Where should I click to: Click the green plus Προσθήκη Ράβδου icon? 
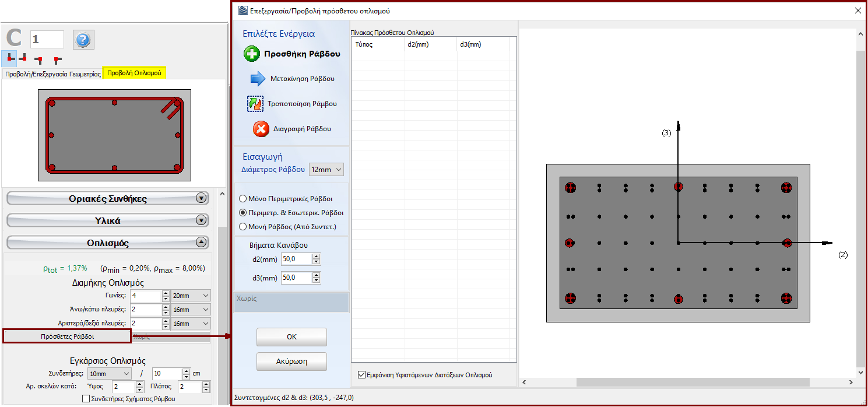click(252, 54)
